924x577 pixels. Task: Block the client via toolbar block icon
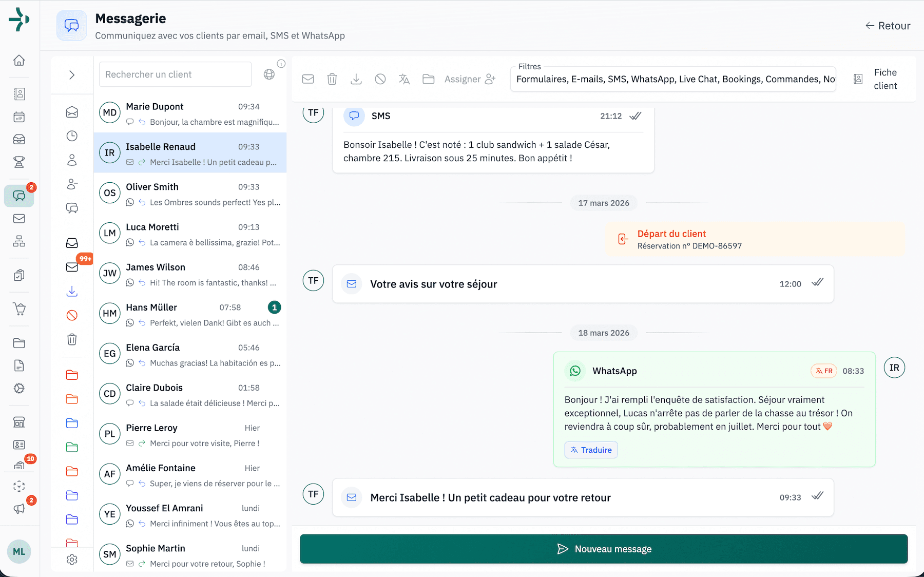(380, 79)
